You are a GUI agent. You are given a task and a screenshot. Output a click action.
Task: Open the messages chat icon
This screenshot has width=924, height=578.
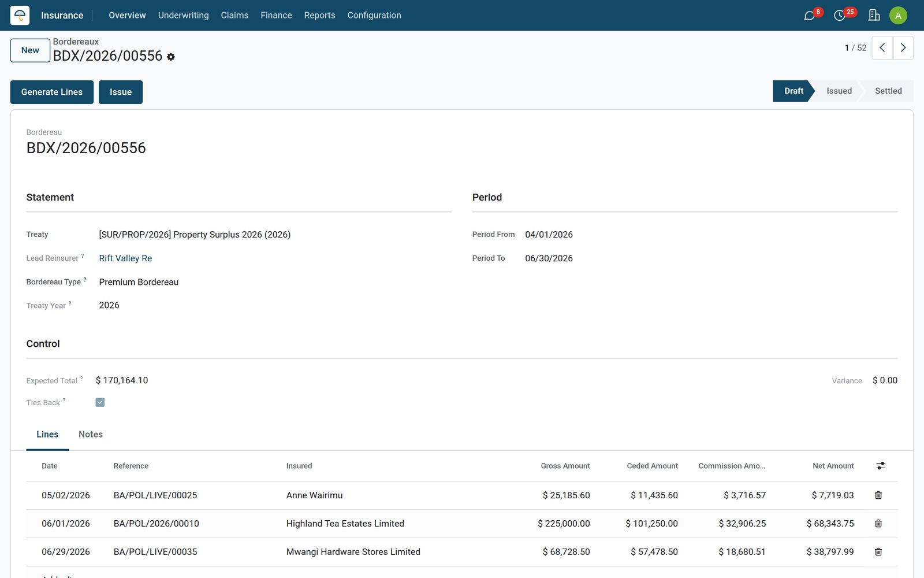click(810, 16)
